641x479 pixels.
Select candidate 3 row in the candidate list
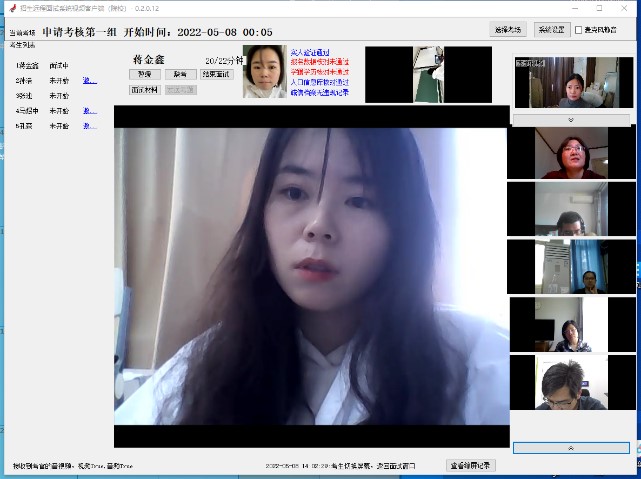click(x=25, y=96)
